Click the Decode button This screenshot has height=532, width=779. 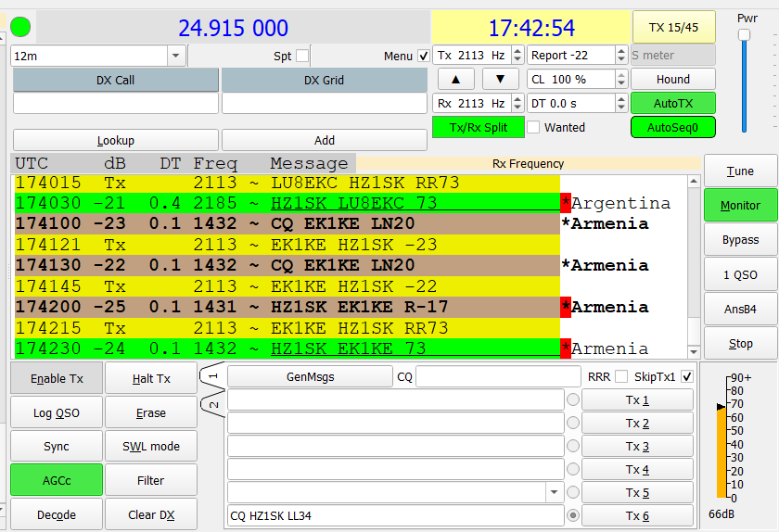(x=57, y=514)
